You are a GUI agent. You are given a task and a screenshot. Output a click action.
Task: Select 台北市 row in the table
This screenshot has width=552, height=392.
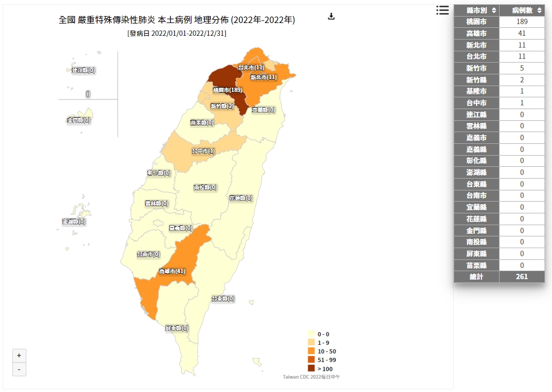[x=499, y=56]
